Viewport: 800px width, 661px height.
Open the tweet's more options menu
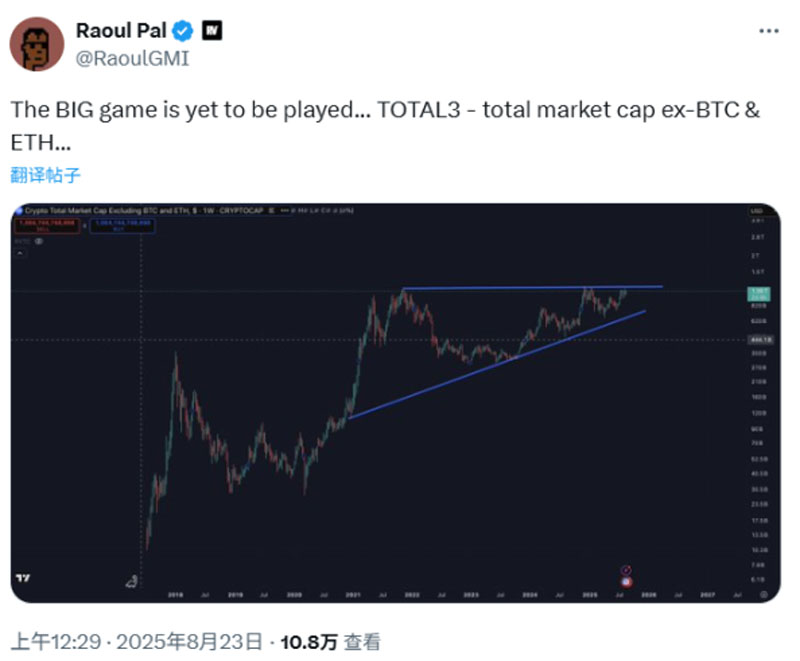pyautogui.click(x=767, y=31)
